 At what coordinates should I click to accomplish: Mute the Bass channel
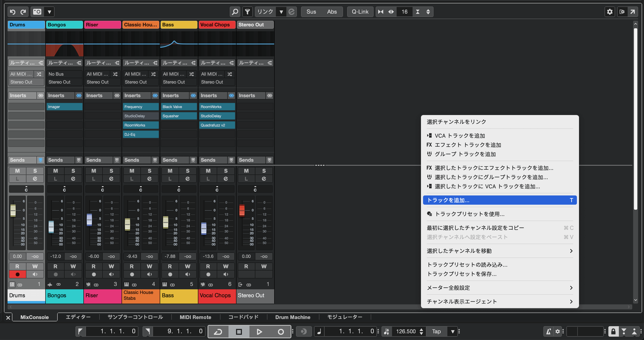click(170, 171)
